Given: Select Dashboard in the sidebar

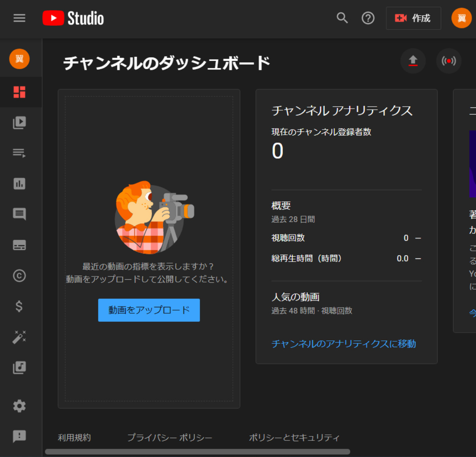Looking at the screenshot, I should coord(19,92).
